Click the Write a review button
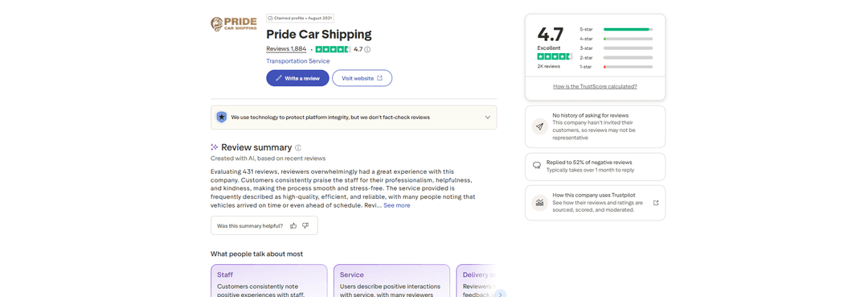This screenshot has width=868, height=297. pyautogui.click(x=298, y=78)
